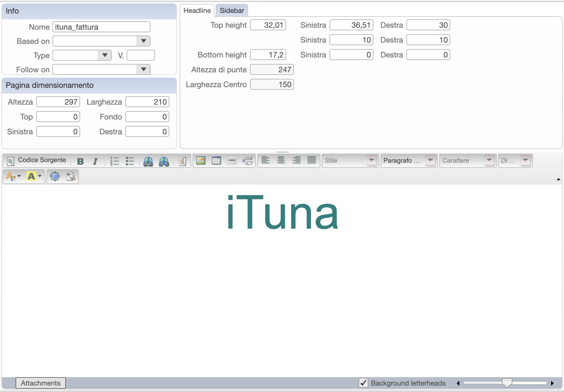Click the iTuna heading in the editor

[x=282, y=212]
